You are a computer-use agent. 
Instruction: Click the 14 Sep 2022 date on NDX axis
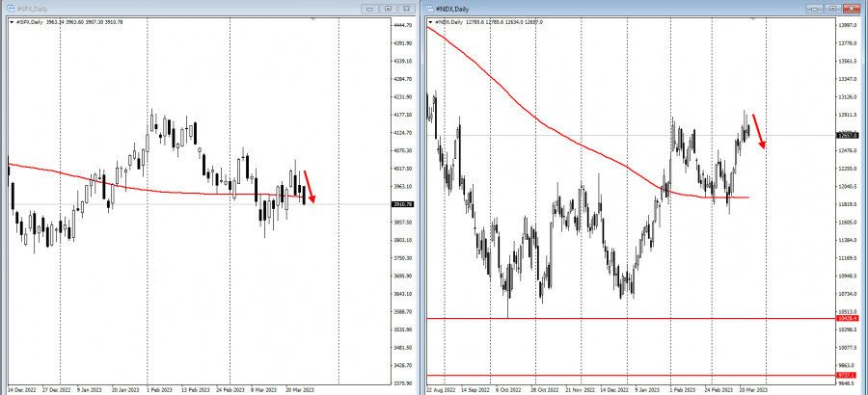[476, 389]
